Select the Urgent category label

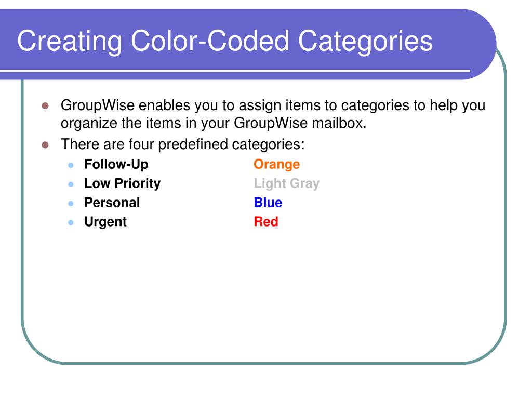(x=105, y=222)
